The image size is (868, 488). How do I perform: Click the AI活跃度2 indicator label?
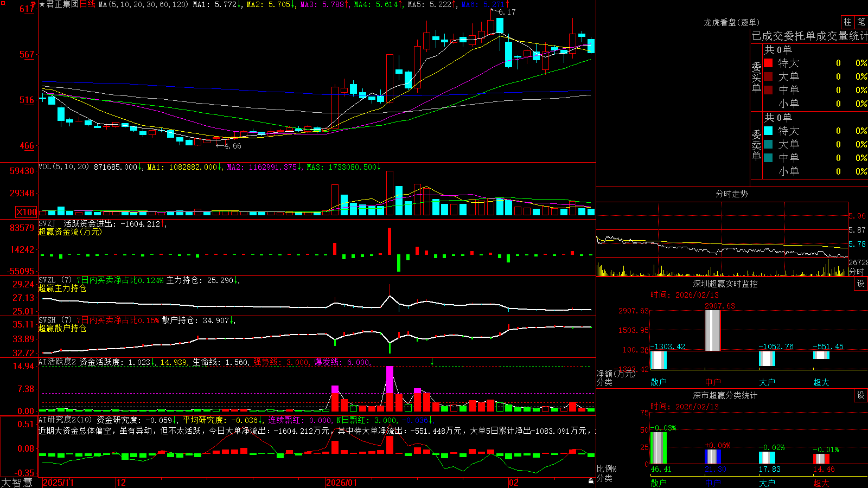pos(58,362)
